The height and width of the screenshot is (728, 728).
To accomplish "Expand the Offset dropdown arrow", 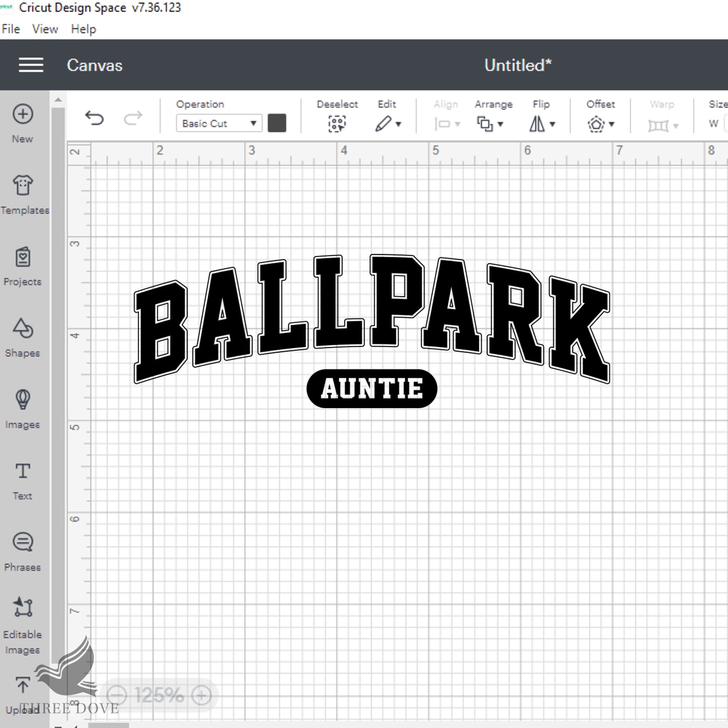I will (x=612, y=124).
